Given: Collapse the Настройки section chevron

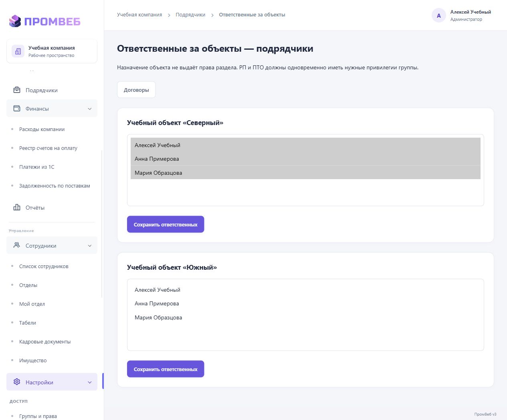Looking at the screenshot, I should [x=90, y=382].
